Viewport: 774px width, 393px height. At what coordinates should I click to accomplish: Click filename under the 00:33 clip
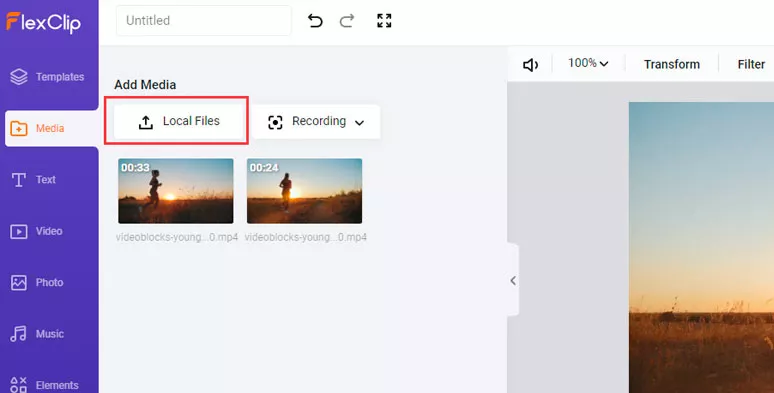[x=177, y=237]
